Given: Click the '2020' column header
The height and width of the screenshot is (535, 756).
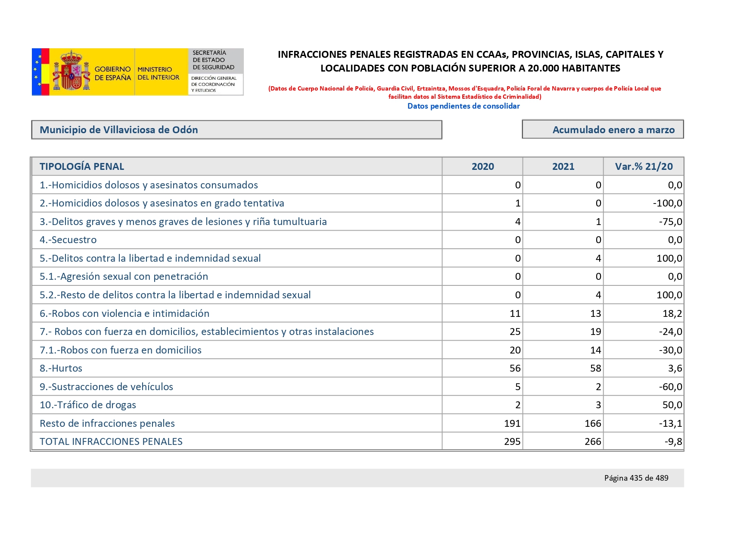Looking at the screenshot, I should pos(482,166).
